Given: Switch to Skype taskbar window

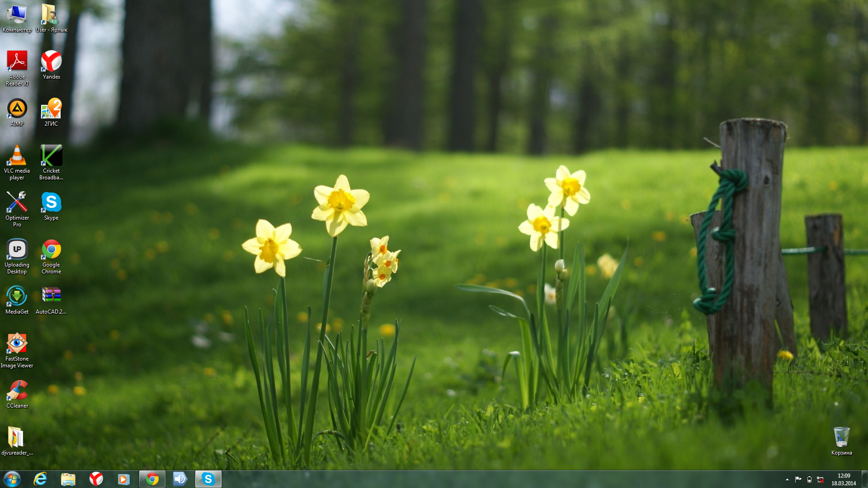Looking at the screenshot, I should pyautogui.click(x=208, y=479).
